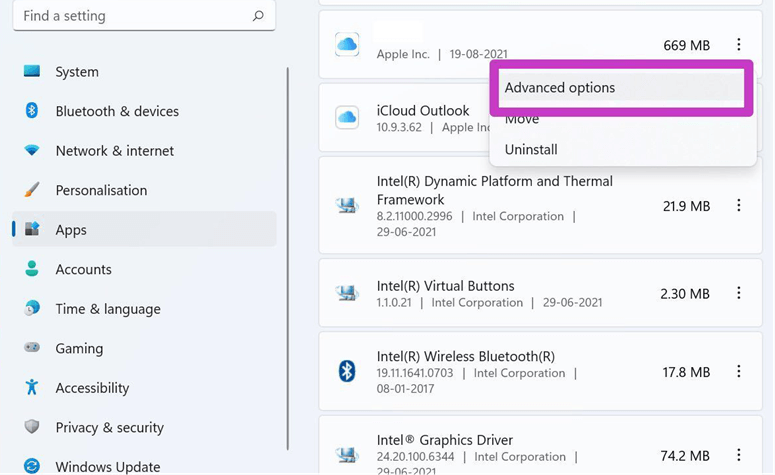The width and height of the screenshot is (775, 475).
Task: Select Intel(R) Dynamic Platform and Thermal Framework title
Action: (x=494, y=190)
